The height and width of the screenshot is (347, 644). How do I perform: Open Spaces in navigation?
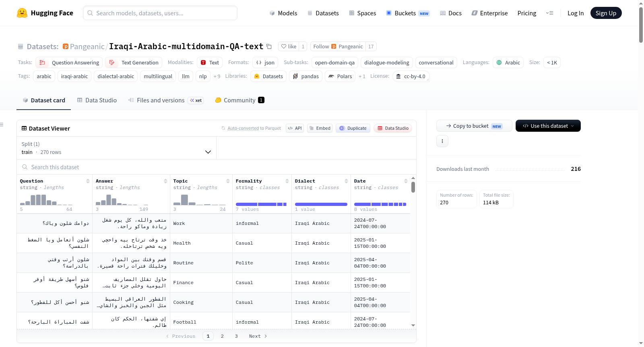[363, 13]
